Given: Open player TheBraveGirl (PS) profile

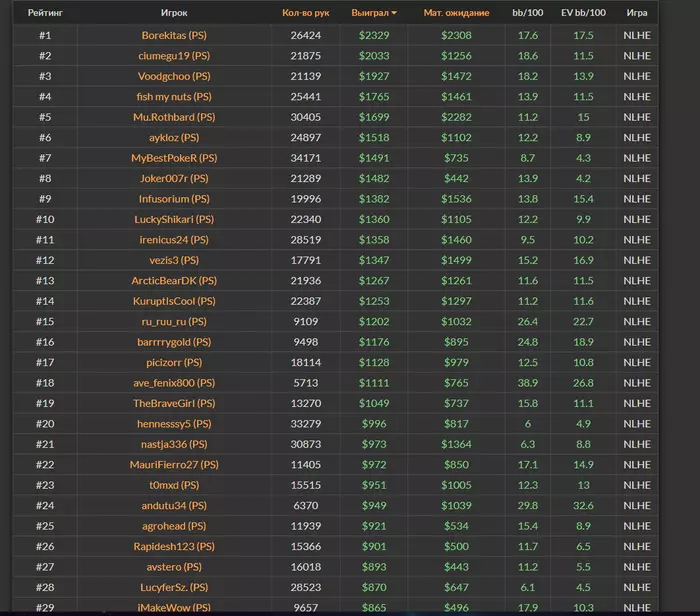Looking at the screenshot, I should (x=174, y=404).
